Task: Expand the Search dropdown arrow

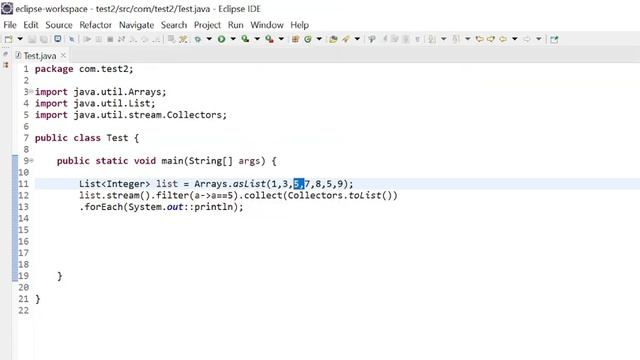Action: [357, 39]
